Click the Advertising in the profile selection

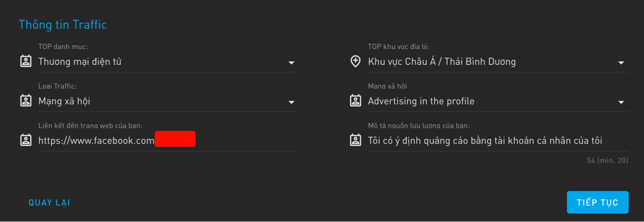421,101
